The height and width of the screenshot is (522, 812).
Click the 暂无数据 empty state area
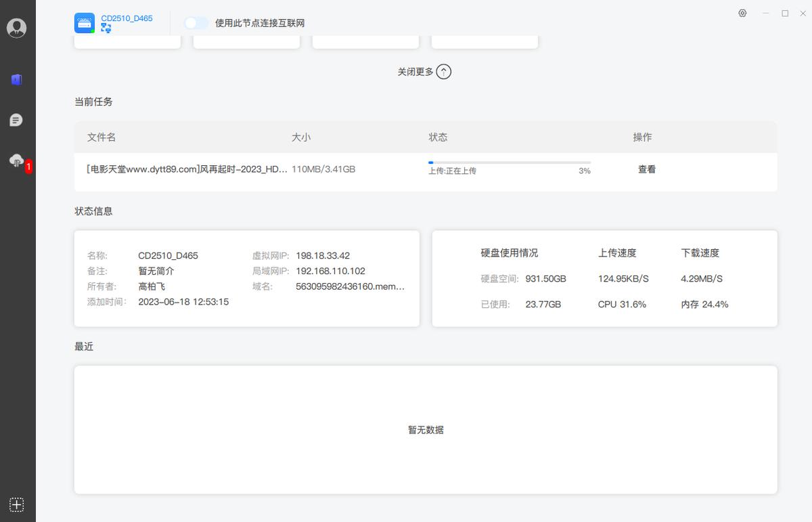point(425,429)
